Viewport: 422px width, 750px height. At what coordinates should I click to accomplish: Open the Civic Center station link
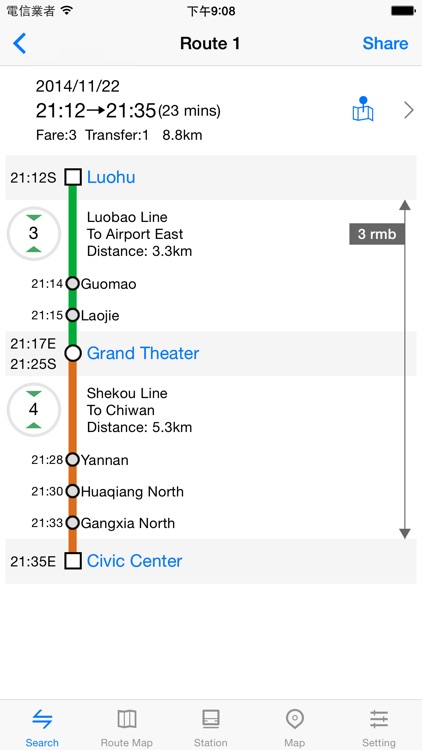[x=134, y=561]
